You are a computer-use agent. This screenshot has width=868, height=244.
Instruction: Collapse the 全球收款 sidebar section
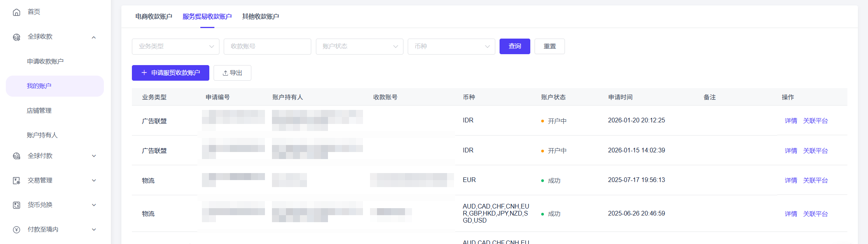pos(94,37)
